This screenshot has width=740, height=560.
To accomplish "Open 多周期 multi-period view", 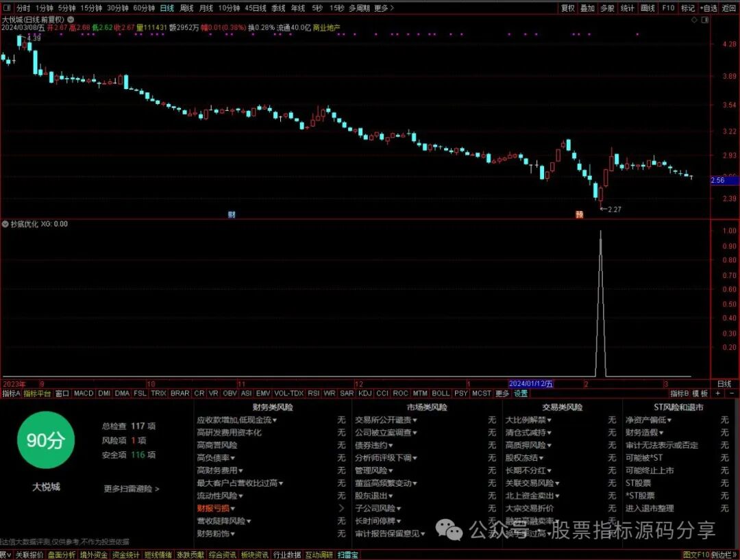I will click(359, 8).
